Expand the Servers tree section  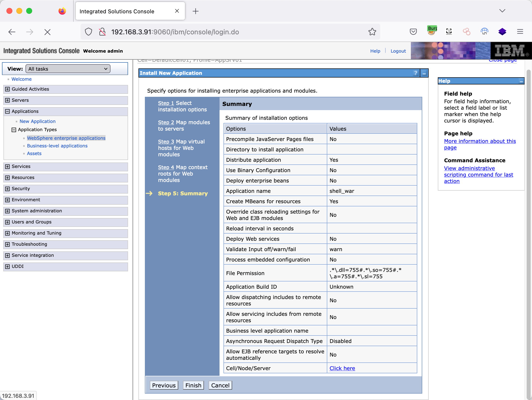coord(7,100)
